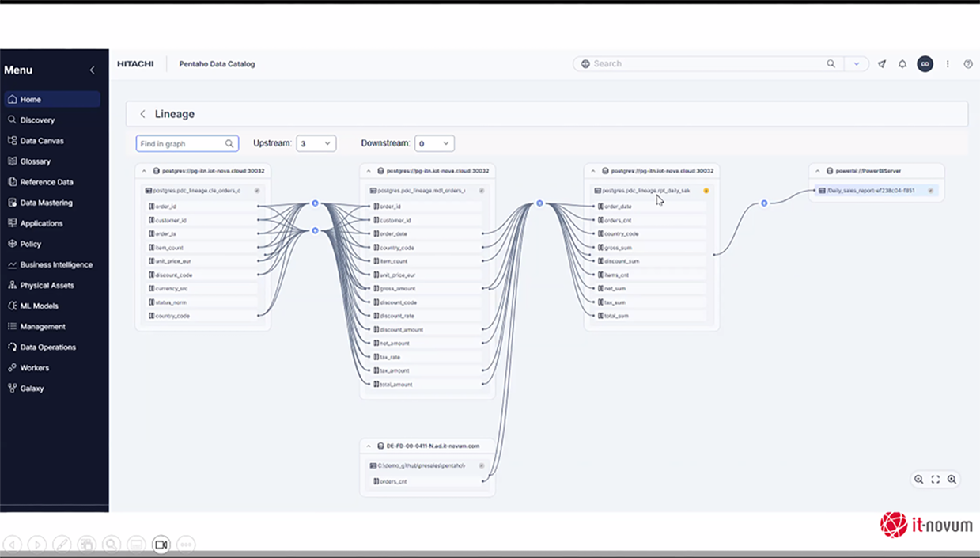Open the Upstream level dropdown
This screenshot has width=980, height=558.
click(316, 143)
